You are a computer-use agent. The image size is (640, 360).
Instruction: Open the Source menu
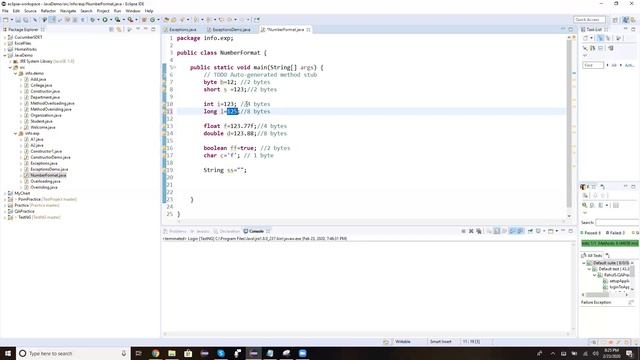coord(30,11)
